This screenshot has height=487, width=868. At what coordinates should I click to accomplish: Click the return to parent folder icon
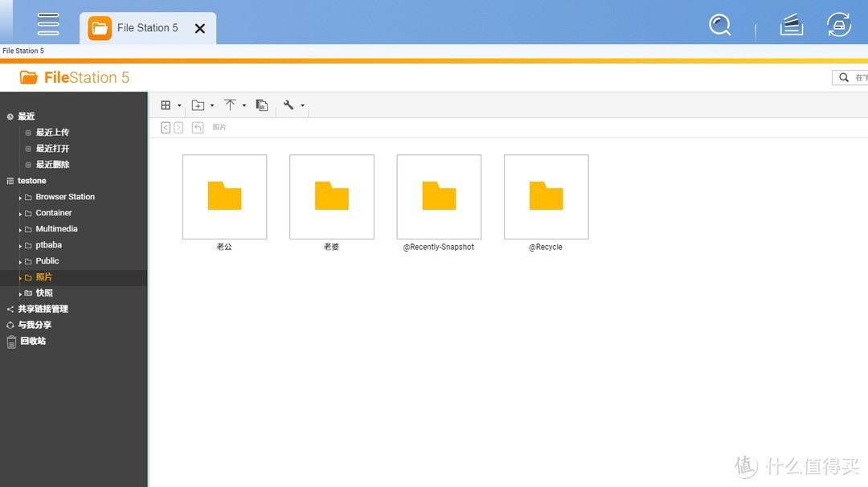click(198, 128)
